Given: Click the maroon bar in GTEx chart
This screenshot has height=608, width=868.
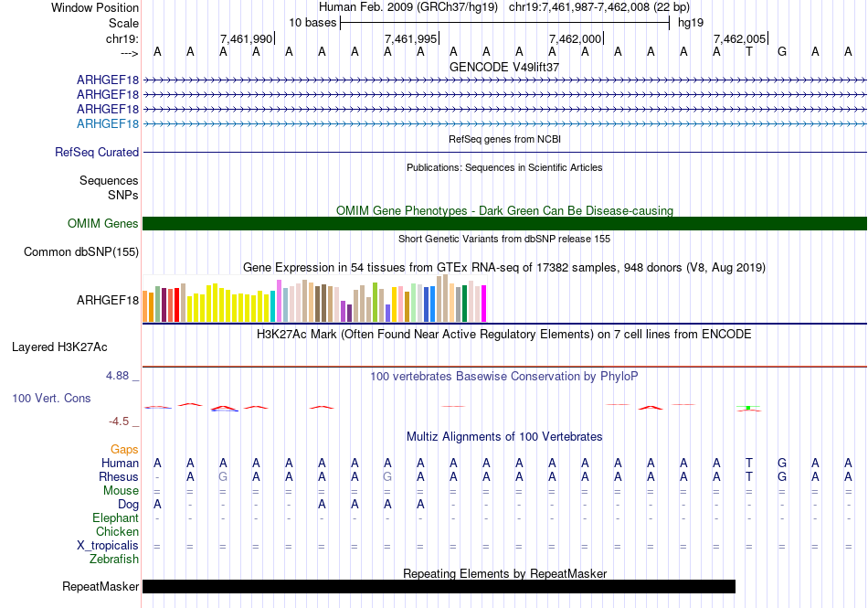Looking at the screenshot, I should 164,304.
